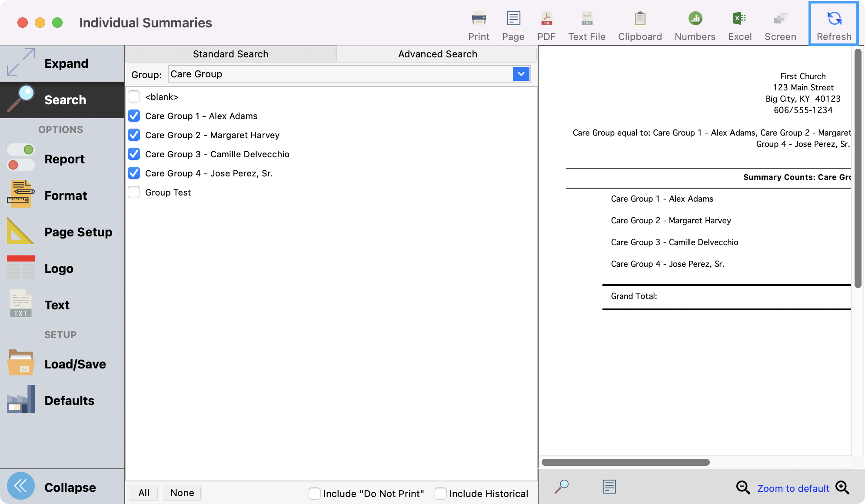Uncheck Care Group 2 - Margaret Harvey
Viewport: 865px width, 504px height.
pos(133,135)
